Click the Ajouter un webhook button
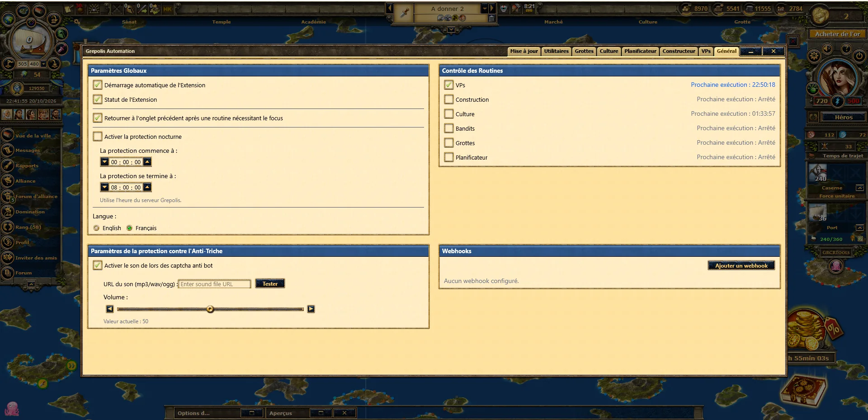Viewport: 868px width, 420px height. (741, 266)
